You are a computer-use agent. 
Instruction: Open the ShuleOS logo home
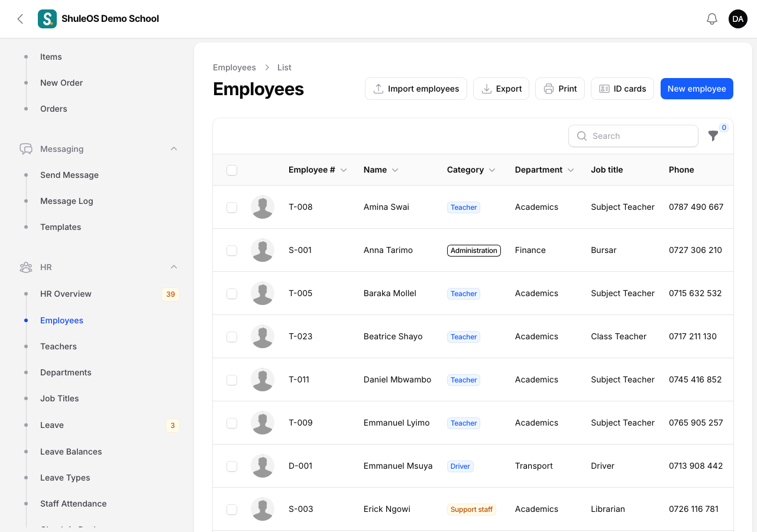point(47,19)
